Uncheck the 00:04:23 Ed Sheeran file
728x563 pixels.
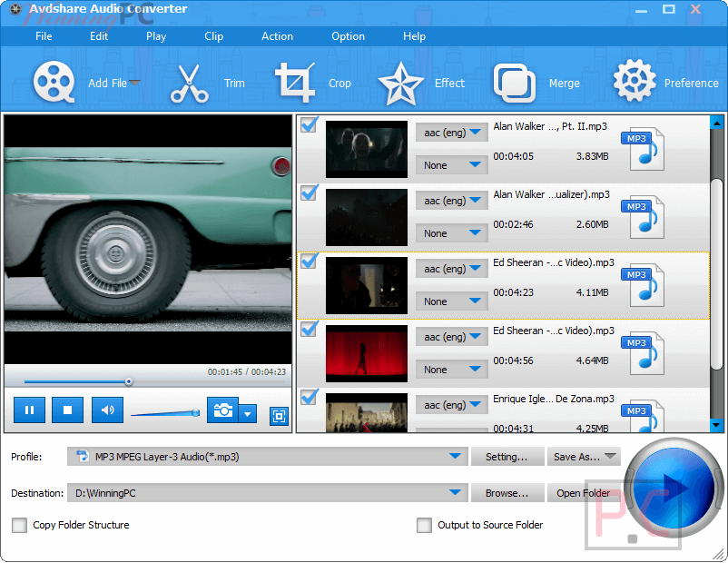tap(310, 261)
